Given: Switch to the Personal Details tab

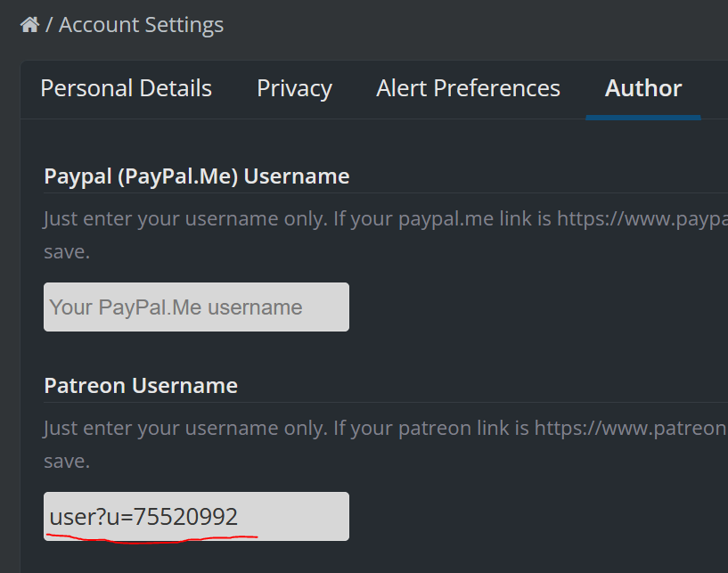Looking at the screenshot, I should pyautogui.click(x=126, y=88).
